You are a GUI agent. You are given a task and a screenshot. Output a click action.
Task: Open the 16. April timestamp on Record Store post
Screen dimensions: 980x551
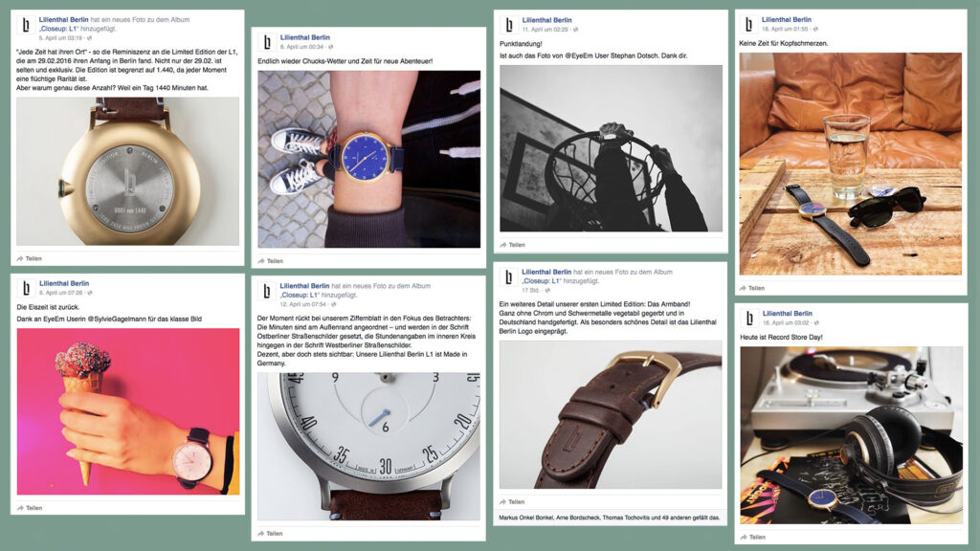tap(787, 323)
